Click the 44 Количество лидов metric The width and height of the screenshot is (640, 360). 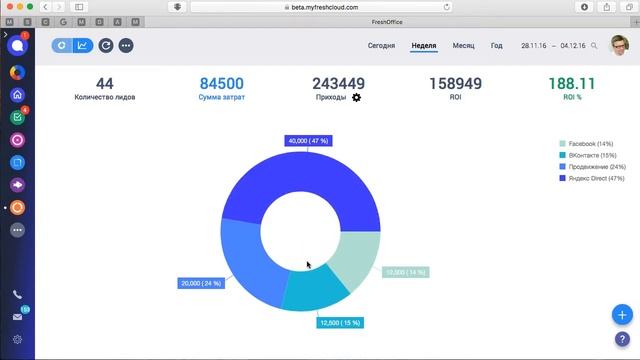[x=104, y=89]
